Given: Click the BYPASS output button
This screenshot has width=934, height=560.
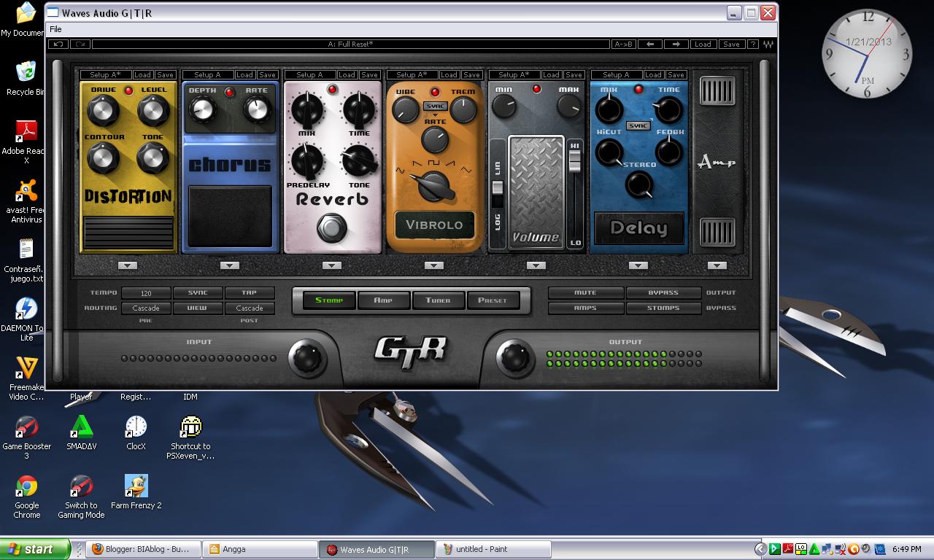Looking at the screenshot, I should [663, 292].
